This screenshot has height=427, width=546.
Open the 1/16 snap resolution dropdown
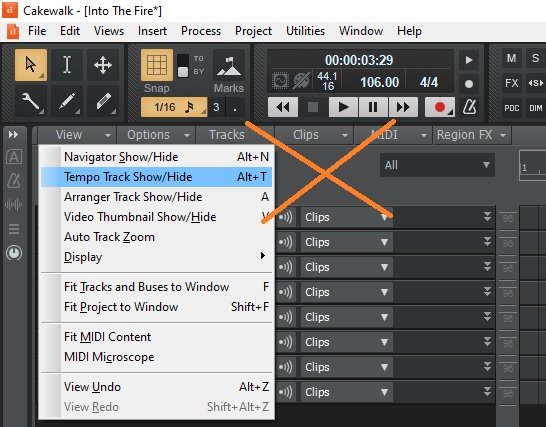174,107
